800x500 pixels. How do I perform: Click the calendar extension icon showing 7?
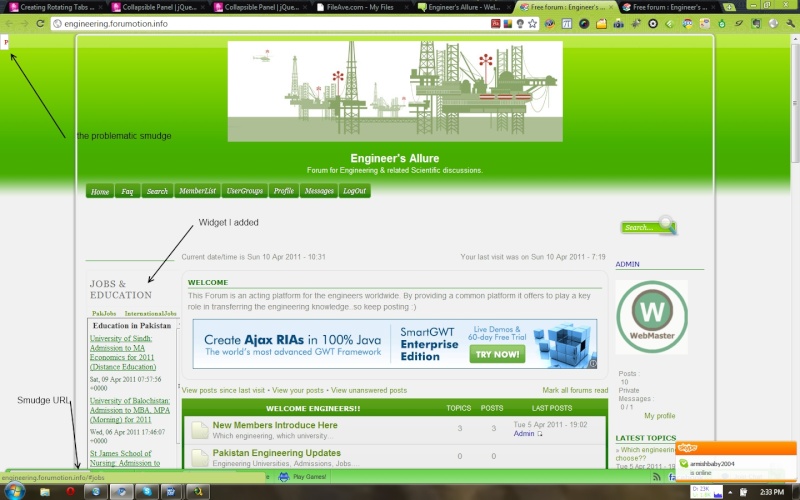pyautogui.click(x=567, y=23)
